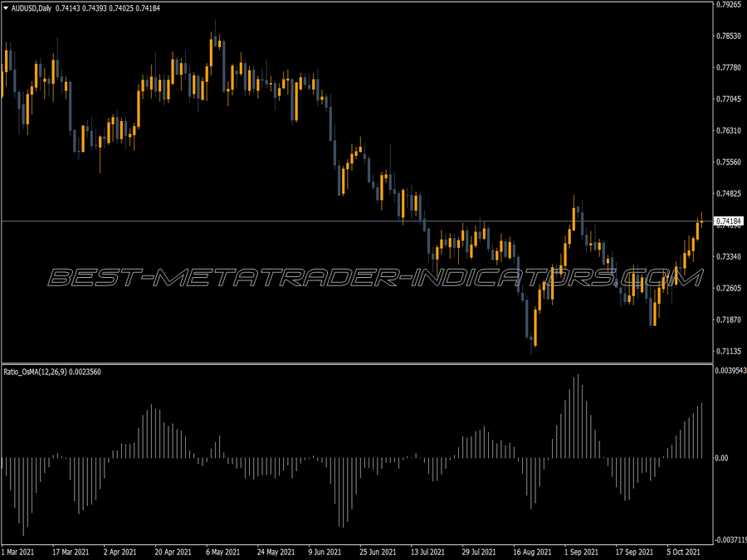747x560 pixels.
Task: Select the AUDUSD,Daily symbol label
Action: click(x=32, y=8)
